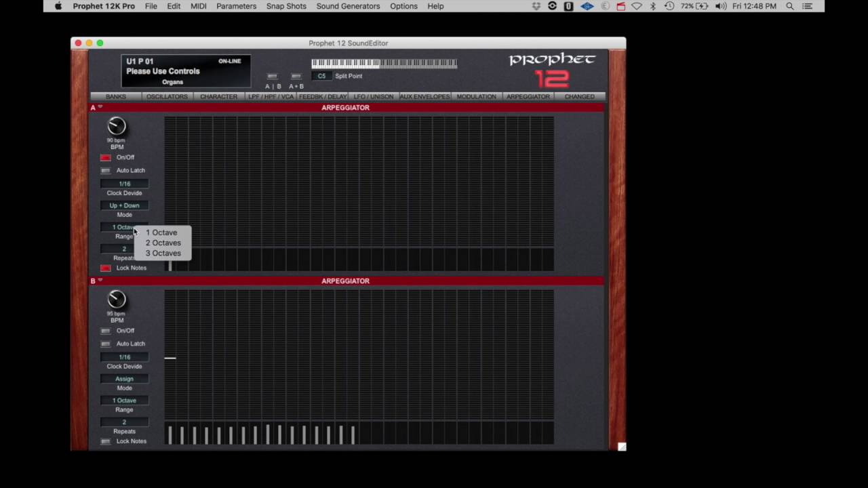Open the Help menu
Viewport: 868px width, 488px height.
point(435,6)
